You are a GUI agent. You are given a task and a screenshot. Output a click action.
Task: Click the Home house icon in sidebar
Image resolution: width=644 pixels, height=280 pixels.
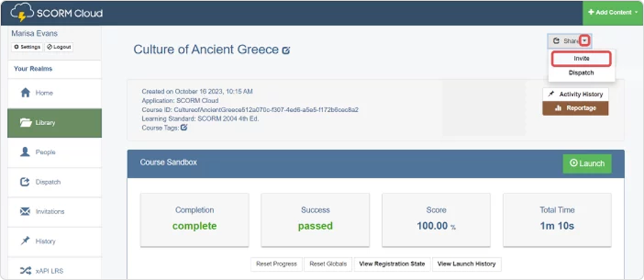coord(26,93)
